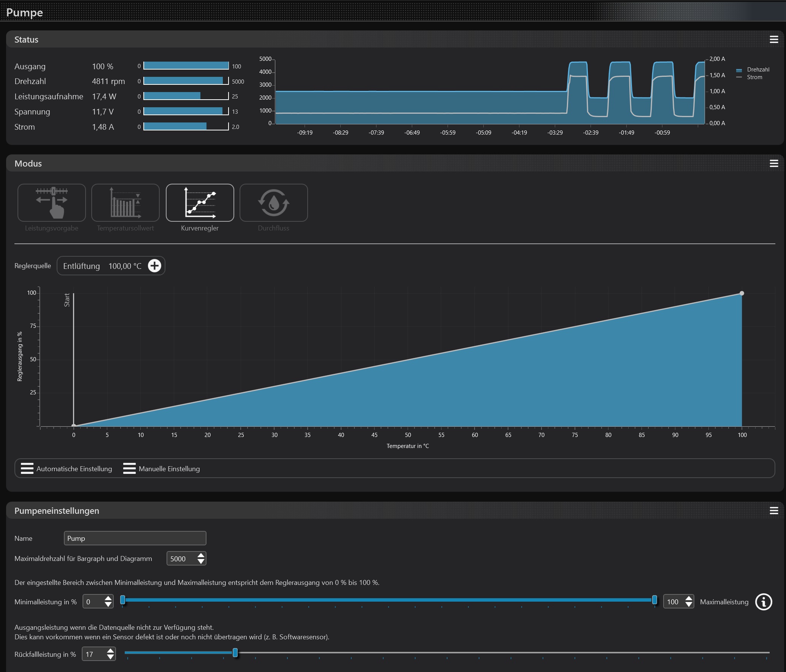Select the Leistungsvorgabe mode icon
This screenshot has height=672, width=786.
click(x=52, y=203)
